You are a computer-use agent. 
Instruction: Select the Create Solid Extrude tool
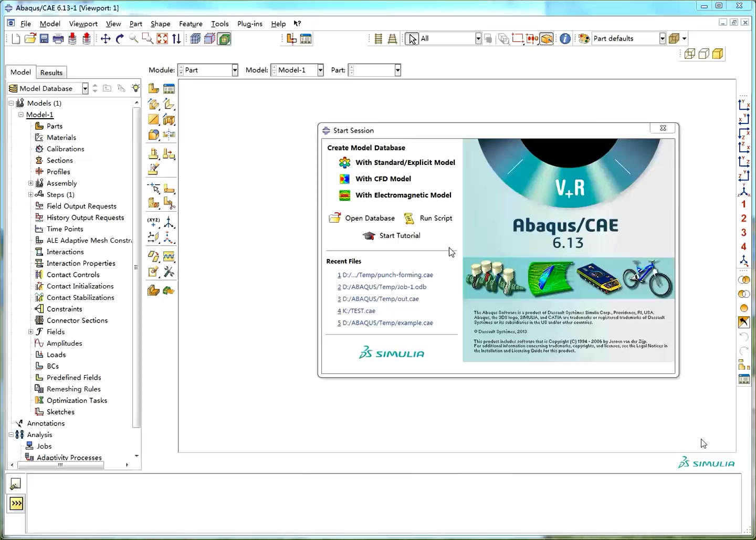coord(153,104)
